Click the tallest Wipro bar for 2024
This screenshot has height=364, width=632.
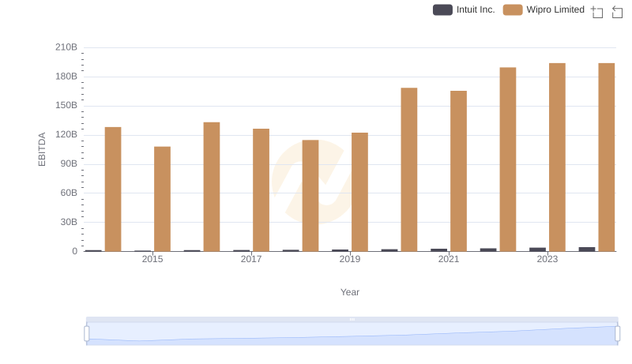[x=607, y=157]
